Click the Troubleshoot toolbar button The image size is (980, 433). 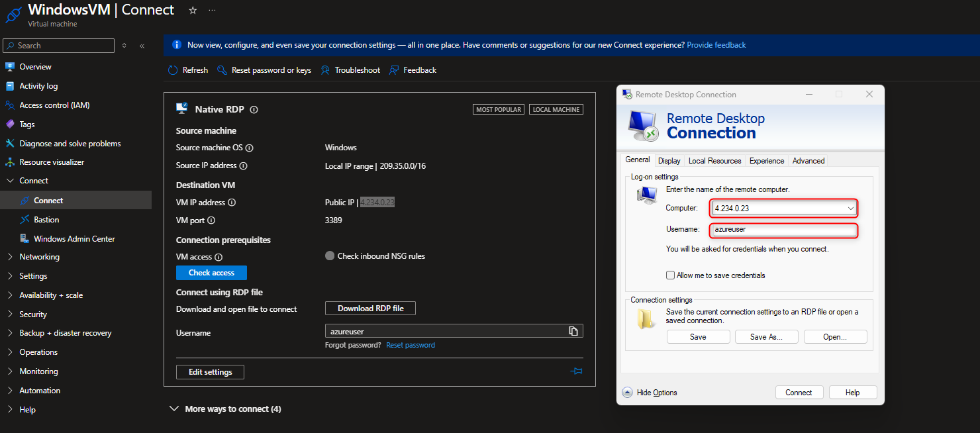click(x=350, y=70)
